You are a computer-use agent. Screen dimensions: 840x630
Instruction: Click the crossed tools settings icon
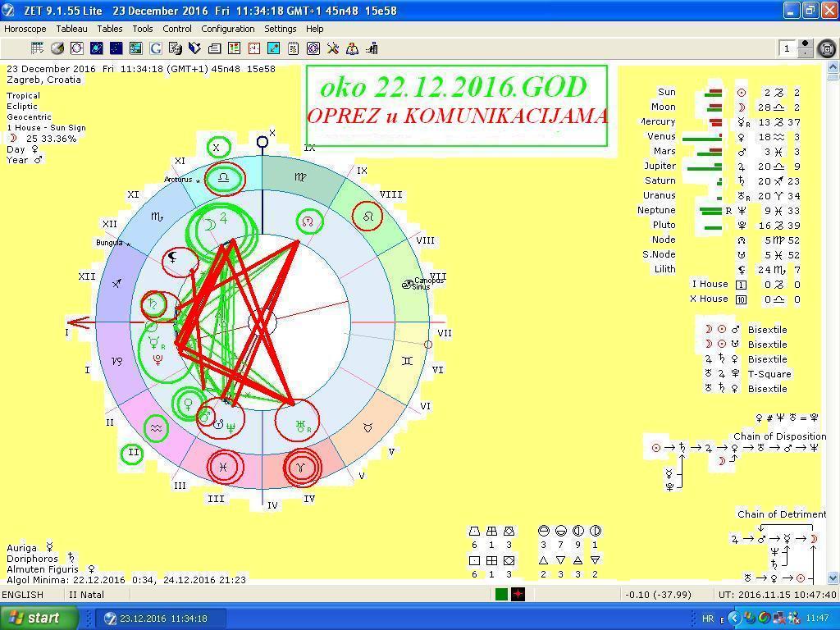tap(333, 48)
